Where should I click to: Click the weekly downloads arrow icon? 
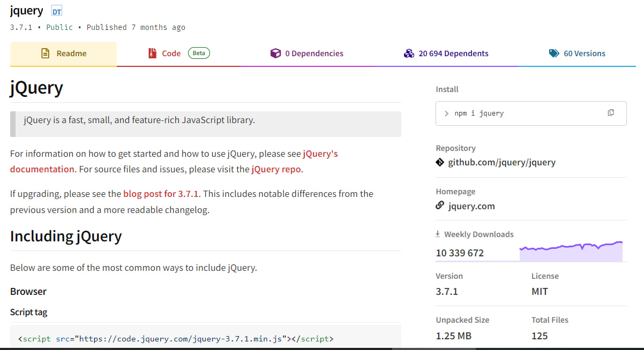click(x=438, y=234)
